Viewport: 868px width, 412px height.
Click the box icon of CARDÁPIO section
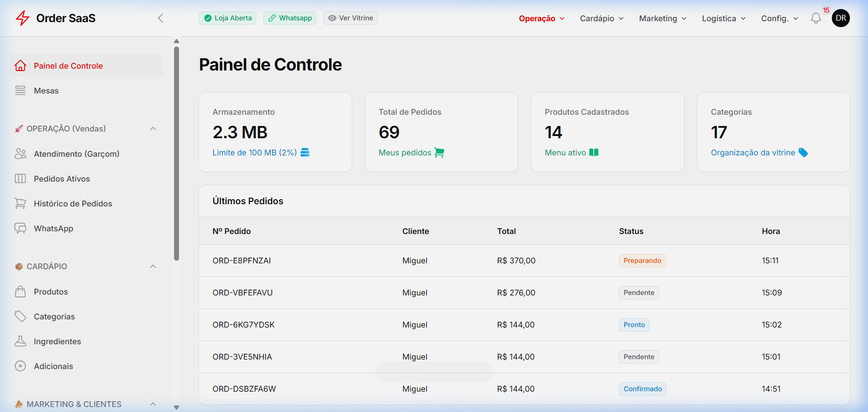(x=19, y=267)
